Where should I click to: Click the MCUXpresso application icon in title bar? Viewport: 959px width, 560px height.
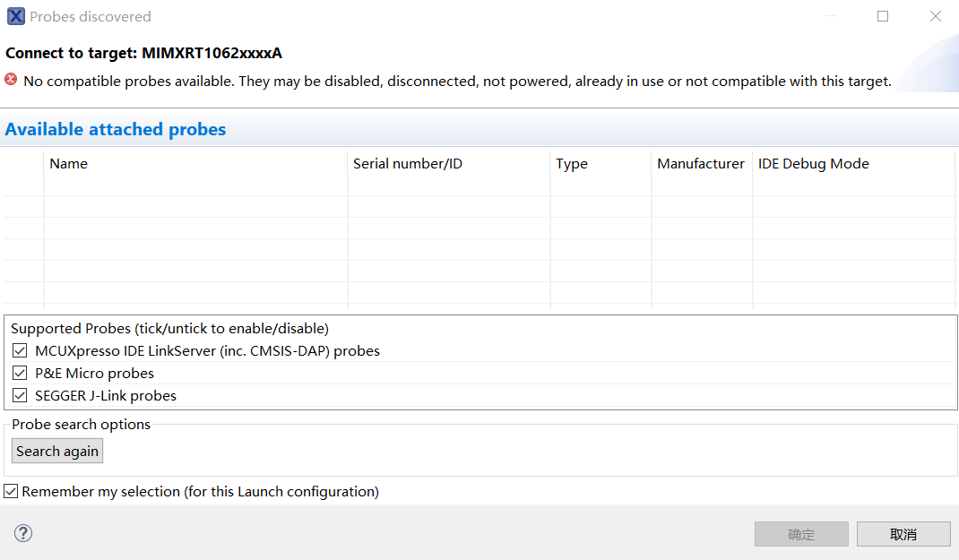tap(15, 15)
